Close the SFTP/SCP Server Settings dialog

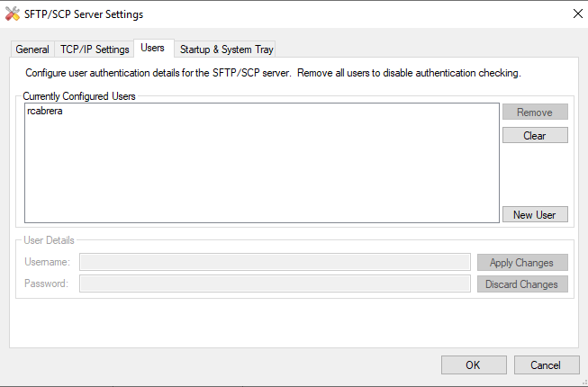click(576, 14)
